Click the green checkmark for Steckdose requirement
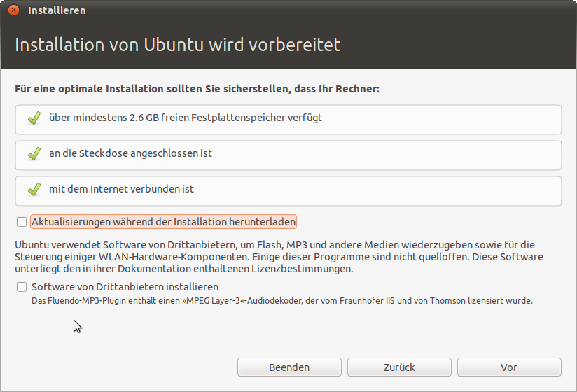Screen dimensions: 577x392 pos(34,154)
